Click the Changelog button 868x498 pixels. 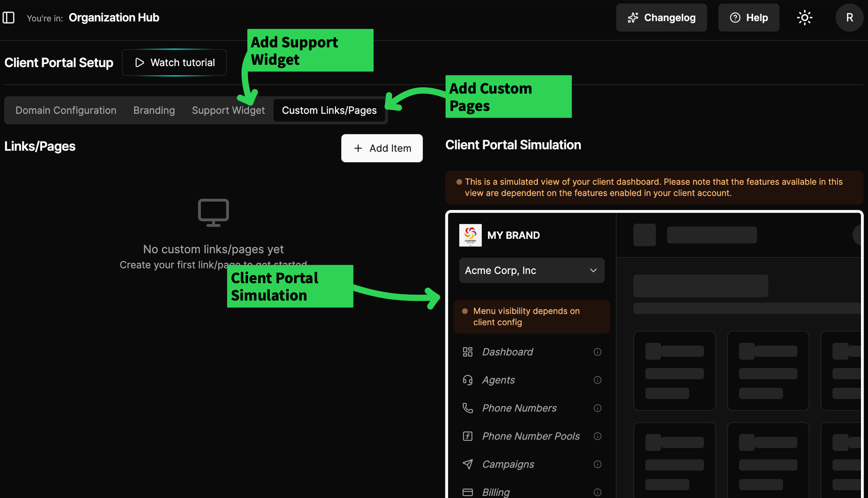(661, 17)
